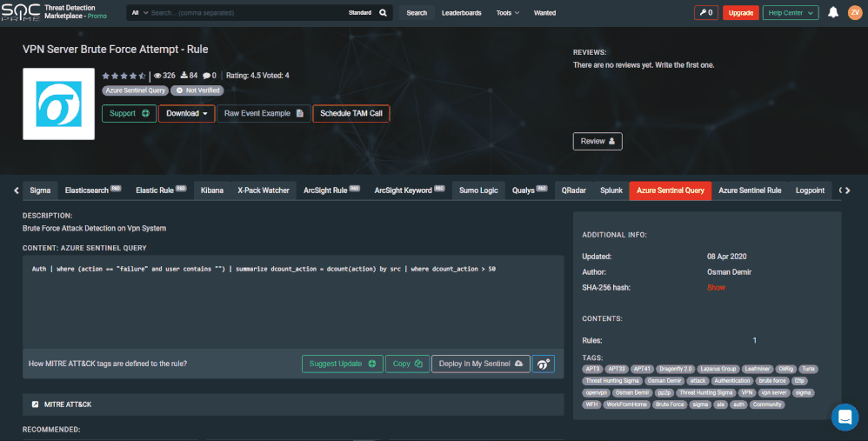This screenshot has width=868, height=441.
Task: Show the SHA-256 hash
Action: [716, 287]
